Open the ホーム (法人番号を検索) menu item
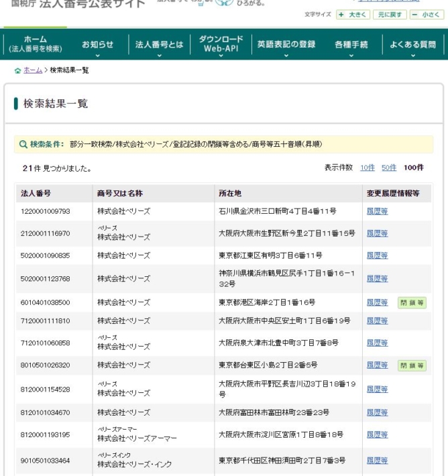The image size is (448, 476). coord(36,44)
